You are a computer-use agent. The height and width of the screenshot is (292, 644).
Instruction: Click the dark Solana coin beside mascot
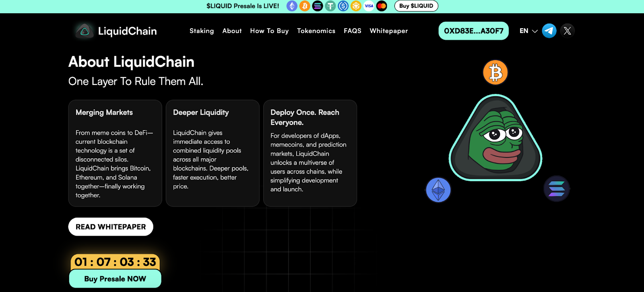(557, 188)
